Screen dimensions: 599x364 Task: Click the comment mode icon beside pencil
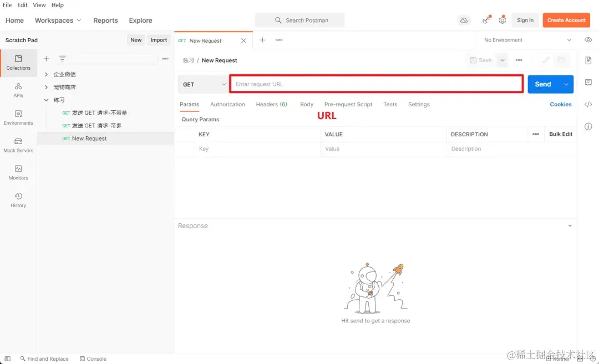click(x=561, y=60)
